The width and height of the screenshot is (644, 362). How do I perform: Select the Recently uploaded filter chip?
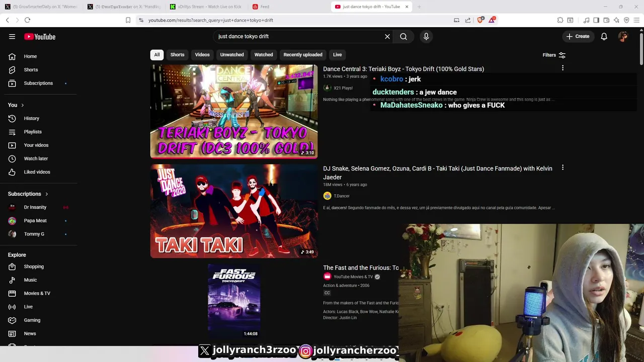[303, 55]
